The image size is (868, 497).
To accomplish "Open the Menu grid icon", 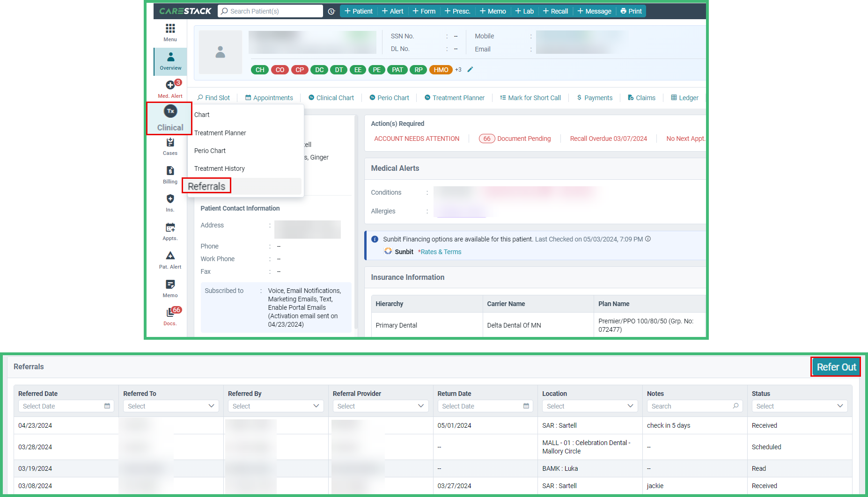I will (170, 29).
